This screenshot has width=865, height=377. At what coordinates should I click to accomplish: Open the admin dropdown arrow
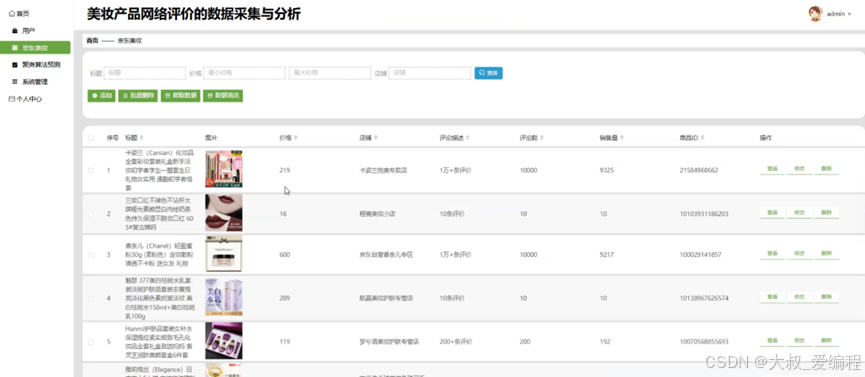(x=850, y=14)
